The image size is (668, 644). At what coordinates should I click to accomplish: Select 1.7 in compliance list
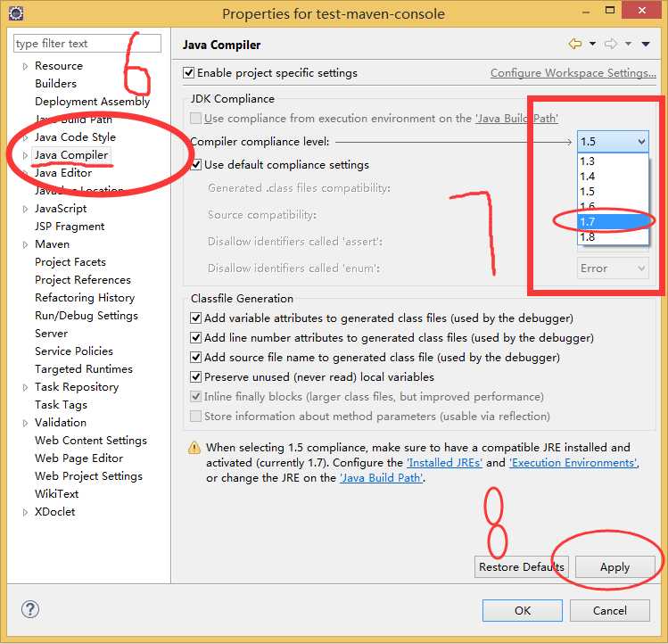tap(613, 221)
